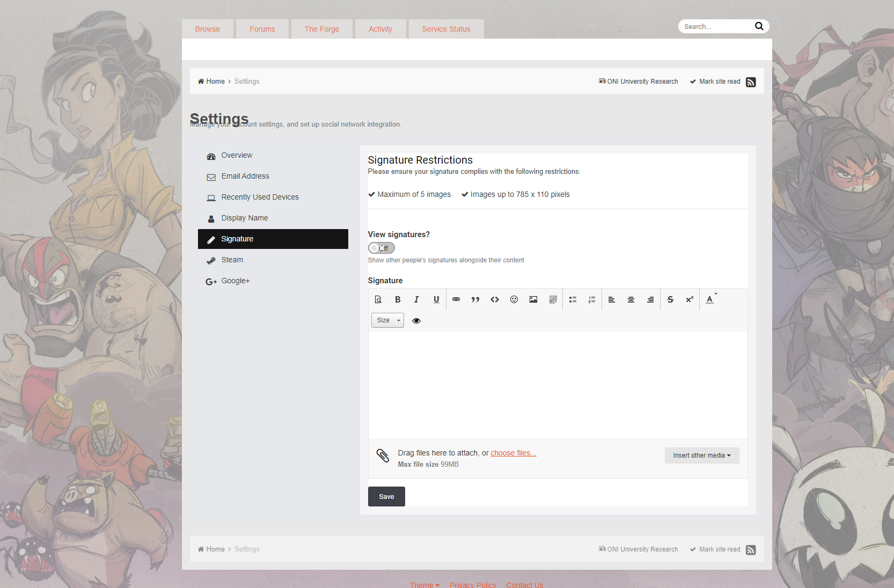
Task: Insert a numbered list
Action: click(x=592, y=299)
